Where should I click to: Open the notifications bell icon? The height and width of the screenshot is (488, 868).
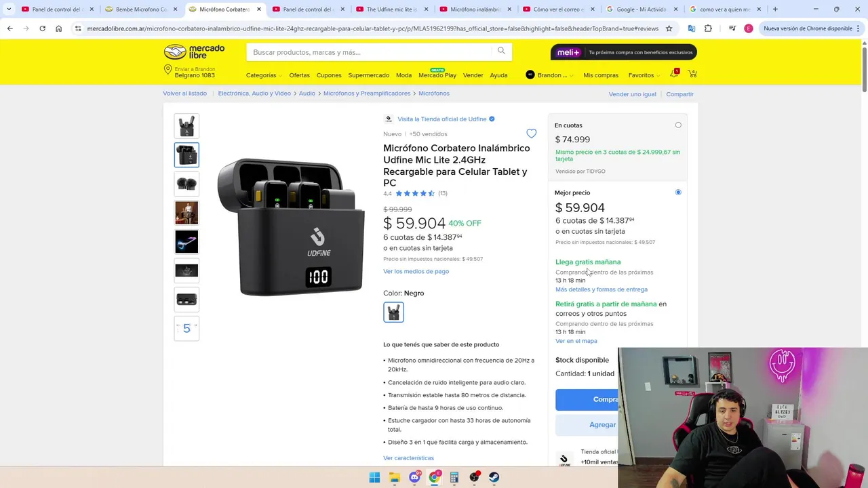click(x=674, y=74)
